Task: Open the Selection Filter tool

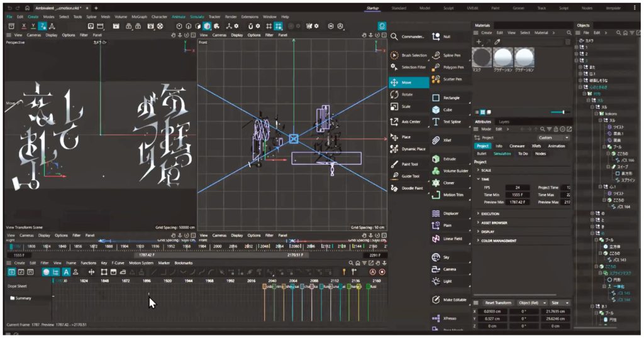Action: click(x=409, y=67)
